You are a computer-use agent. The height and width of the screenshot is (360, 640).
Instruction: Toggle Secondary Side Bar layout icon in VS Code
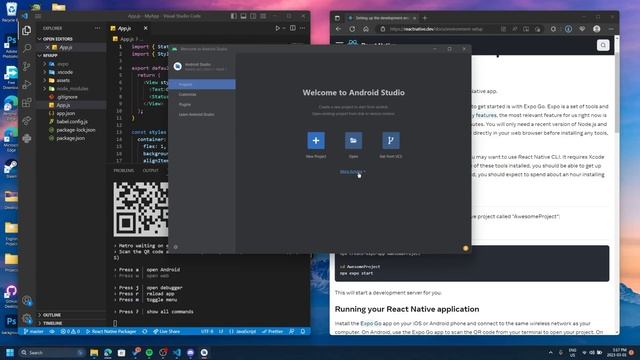tap(253, 16)
